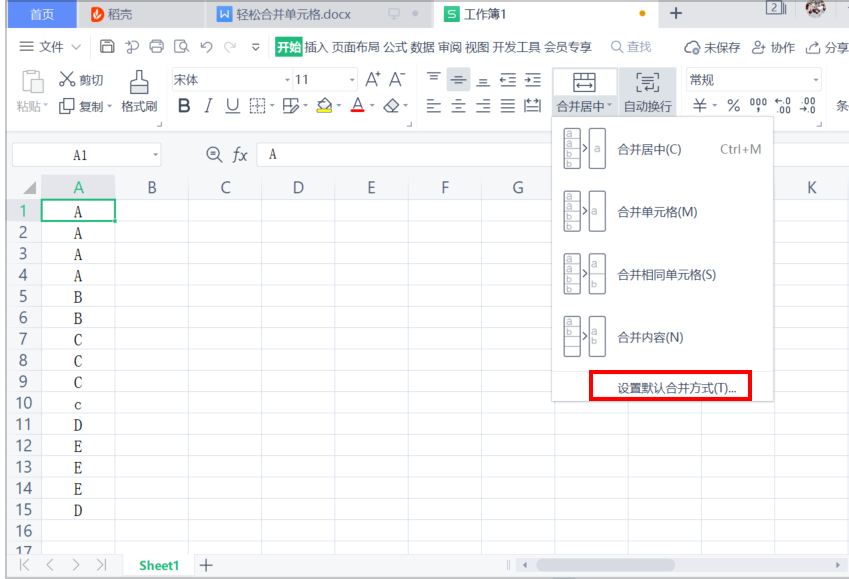Screen dimensions: 849x579
Task: Toggle 自动换行 wrap text
Action: [x=648, y=92]
